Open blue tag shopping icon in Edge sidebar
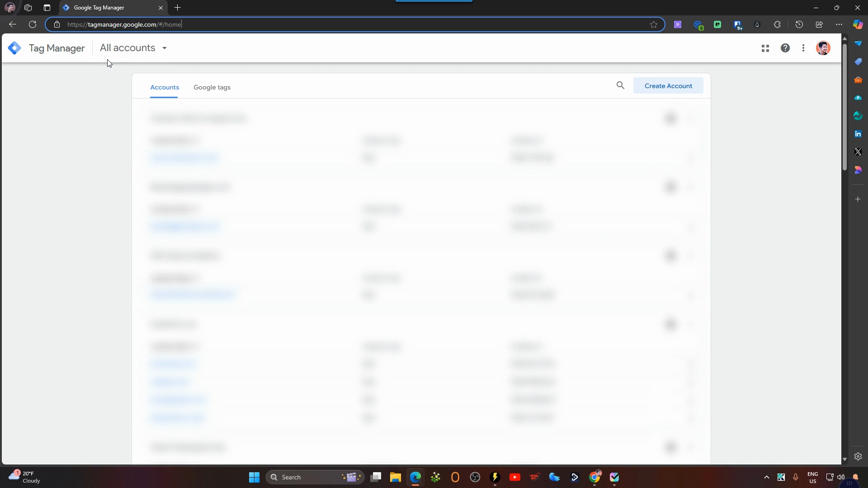Viewport: 868px width, 488px height. coord(858,61)
